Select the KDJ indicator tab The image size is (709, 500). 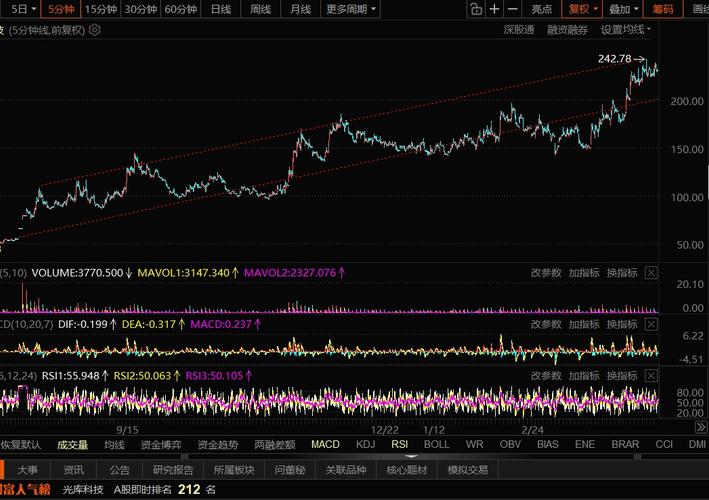coord(365,444)
